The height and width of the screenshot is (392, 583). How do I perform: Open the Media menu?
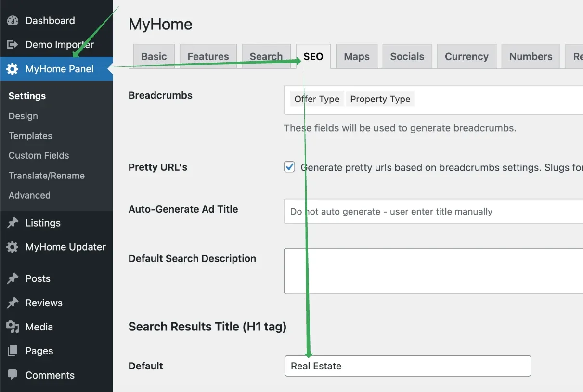pos(56,327)
